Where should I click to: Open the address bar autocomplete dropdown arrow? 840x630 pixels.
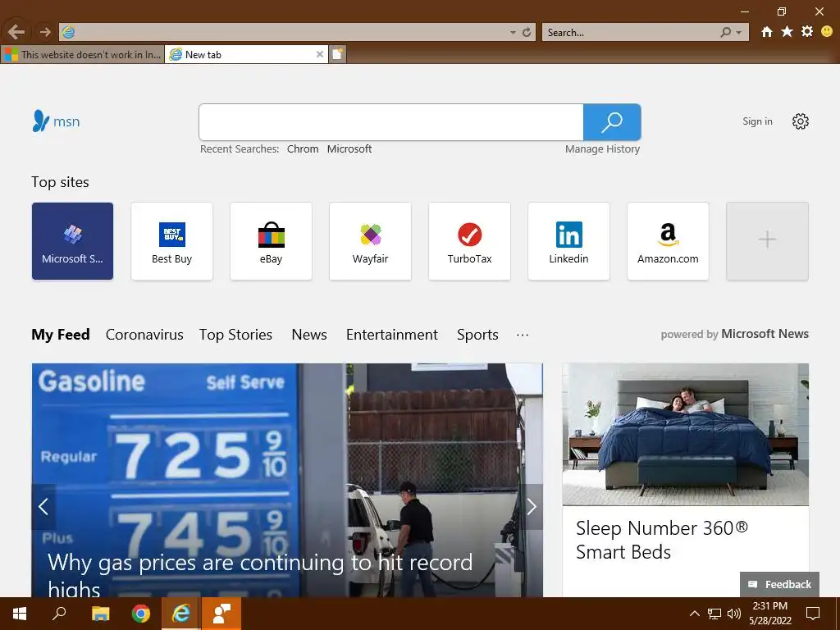pos(513,33)
